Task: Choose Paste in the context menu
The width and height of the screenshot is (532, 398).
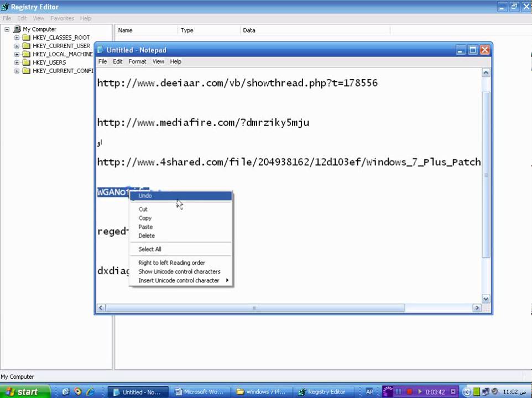Action: 181,227
